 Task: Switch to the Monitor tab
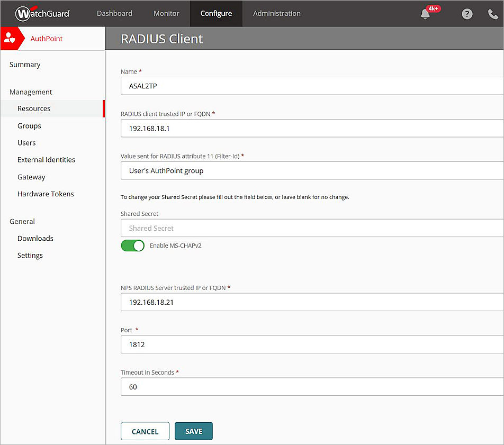[x=166, y=13]
